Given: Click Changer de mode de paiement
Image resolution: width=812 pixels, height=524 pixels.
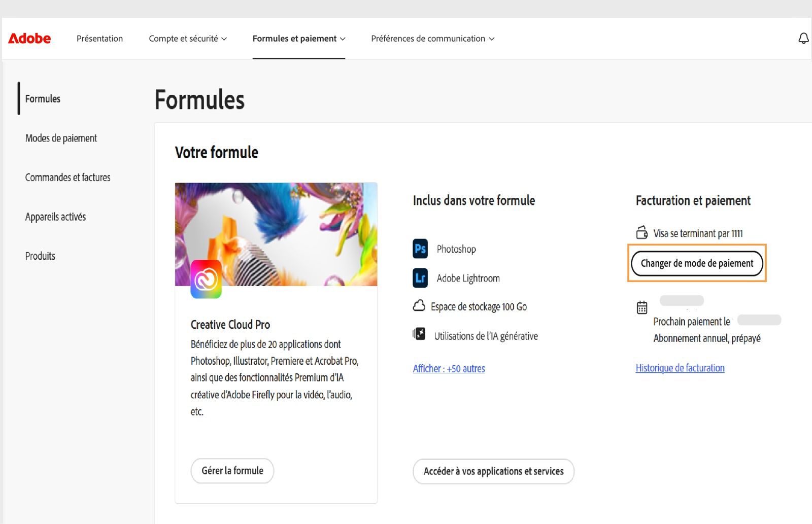Looking at the screenshot, I should click(x=697, y=263).
